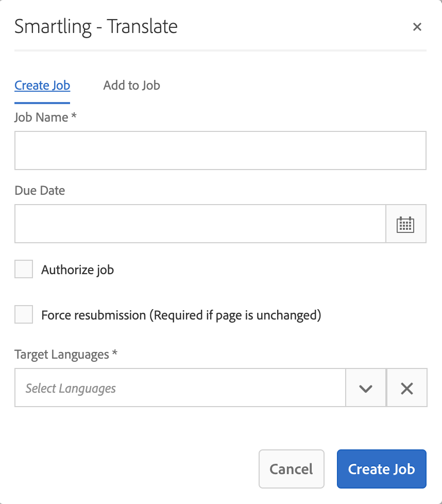Clear selected languages with the X icon
This screenshot has height=504, width=442.
point(406,388)
